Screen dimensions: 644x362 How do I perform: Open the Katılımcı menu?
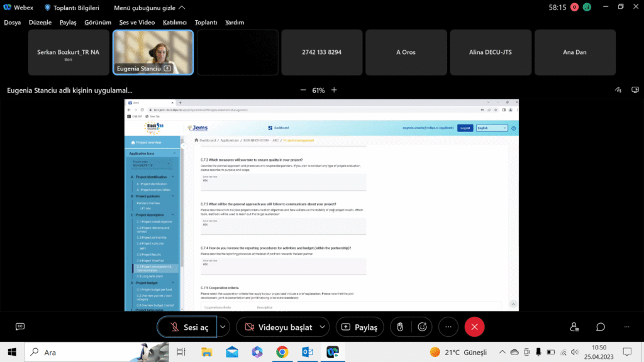(175, 22)
